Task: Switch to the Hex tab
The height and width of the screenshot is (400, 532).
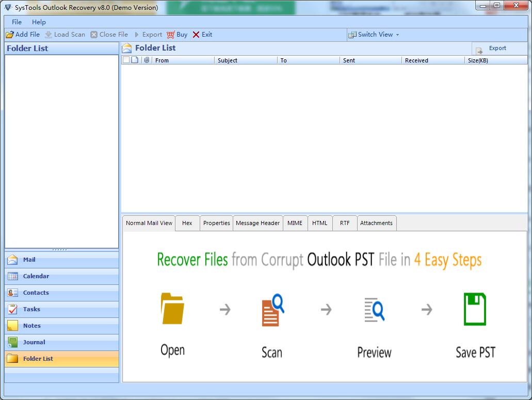Action: [187, 223]
